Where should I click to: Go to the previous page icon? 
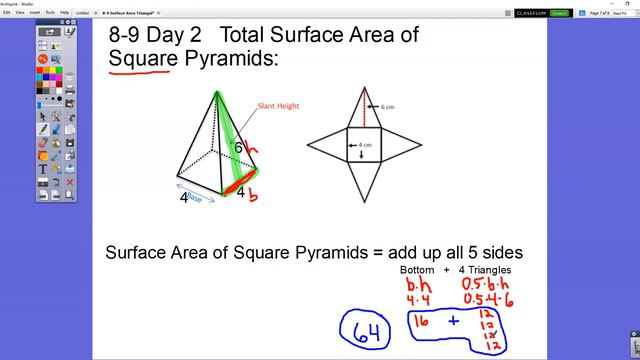[x=42, y=195]
